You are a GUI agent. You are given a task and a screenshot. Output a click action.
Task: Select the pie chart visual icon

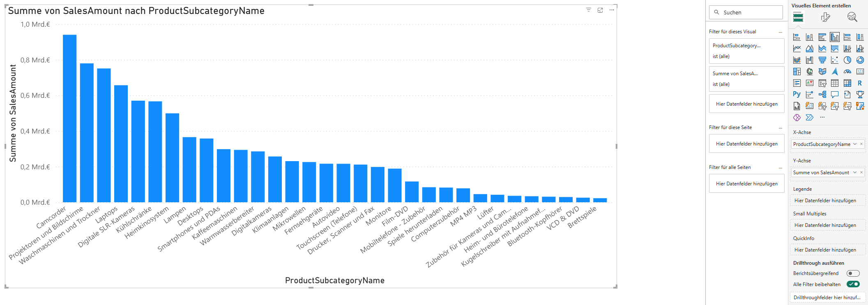click(x=847, y=60)
